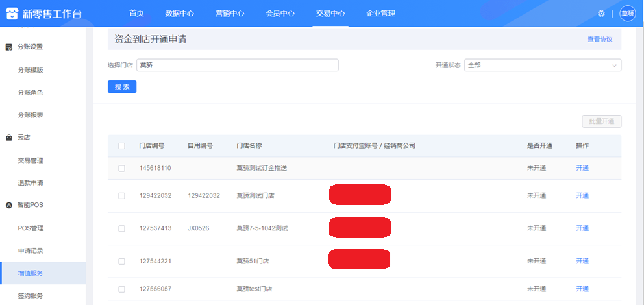Open 退款申请 in the sidebar
Screen dimensions: 644x305
click(31, 183)
